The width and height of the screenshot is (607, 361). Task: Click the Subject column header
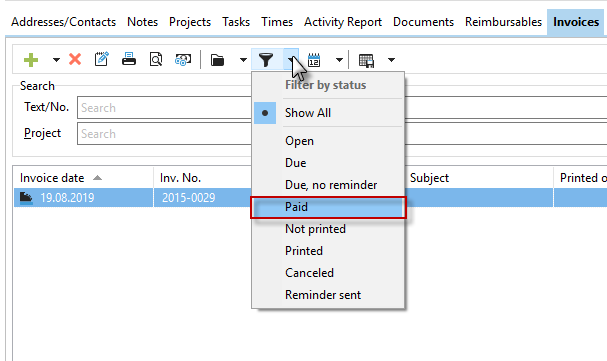[479, 178]
